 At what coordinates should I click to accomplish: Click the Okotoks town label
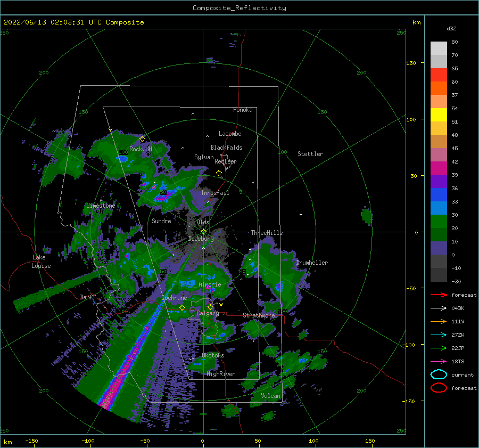[213, 355]
